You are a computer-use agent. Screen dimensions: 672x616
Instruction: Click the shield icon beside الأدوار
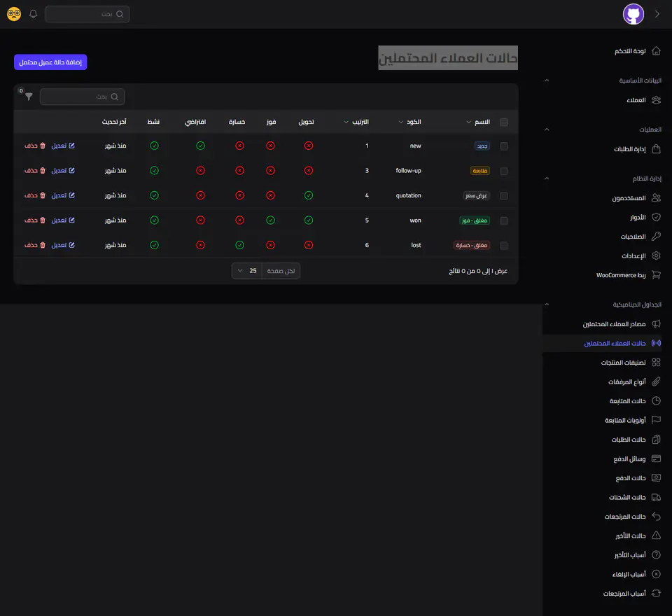[x=656, y=217]
